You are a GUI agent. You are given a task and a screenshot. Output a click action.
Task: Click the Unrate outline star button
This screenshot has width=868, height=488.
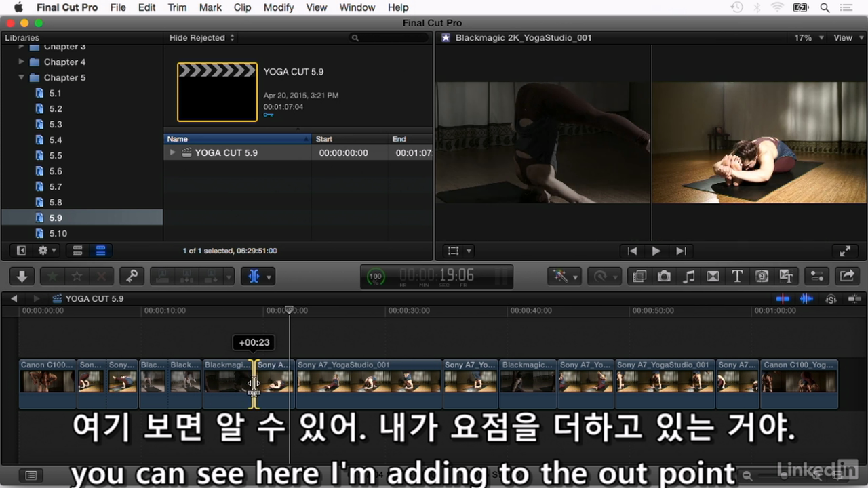pyautogui.click(x=77, y=276)
